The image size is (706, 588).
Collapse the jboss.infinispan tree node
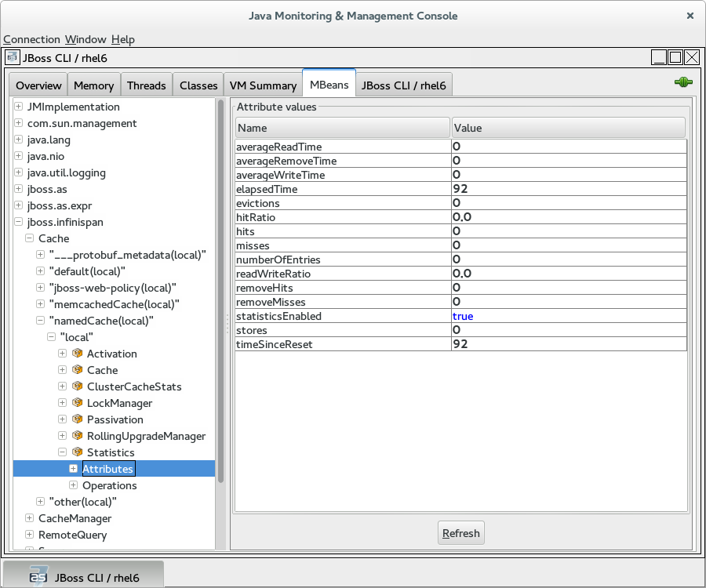pos(18,222)
